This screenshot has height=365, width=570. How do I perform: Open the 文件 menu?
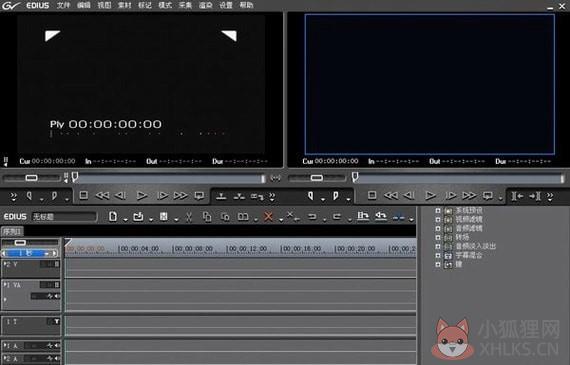(63, 5)
